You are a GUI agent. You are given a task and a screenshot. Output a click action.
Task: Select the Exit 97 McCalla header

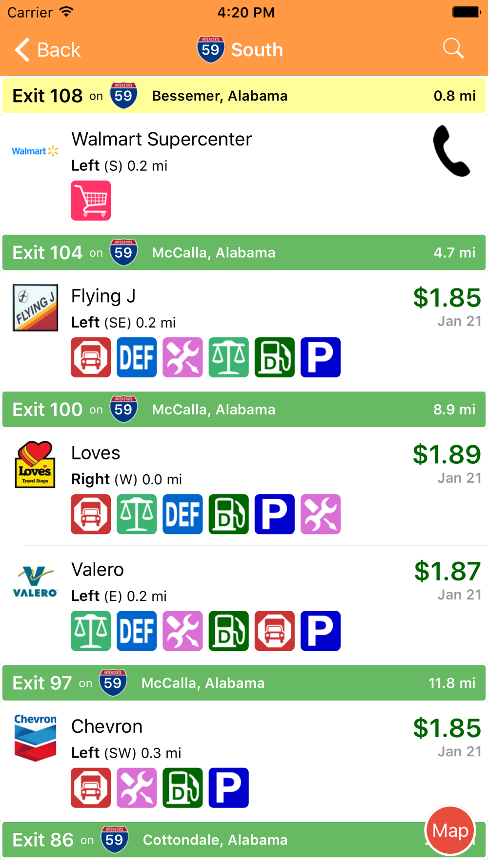click(x=244, y=683)
